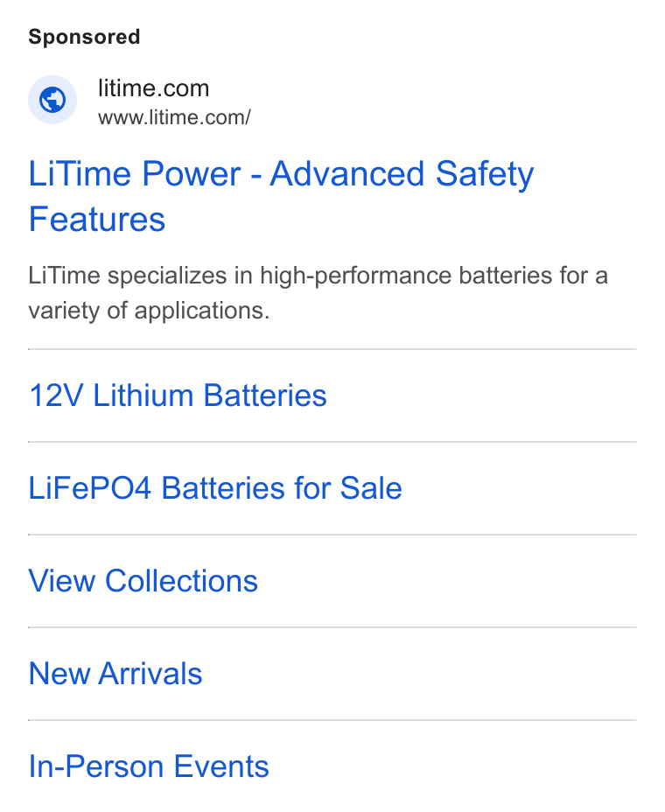Click the blue globe favicon icon

[x=52, y=100]
